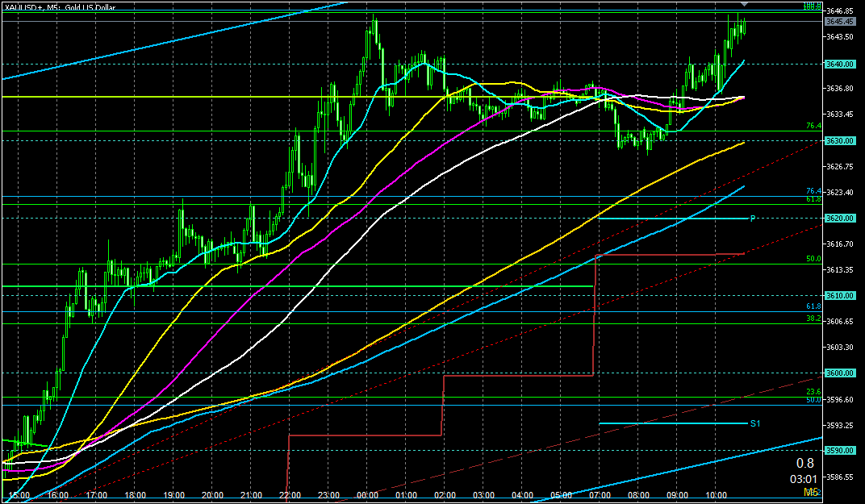This screenshot has width=865, height=504.
Task: Click the highlighted 3610.00 round level tag
Action: click(x=840, y=296)
